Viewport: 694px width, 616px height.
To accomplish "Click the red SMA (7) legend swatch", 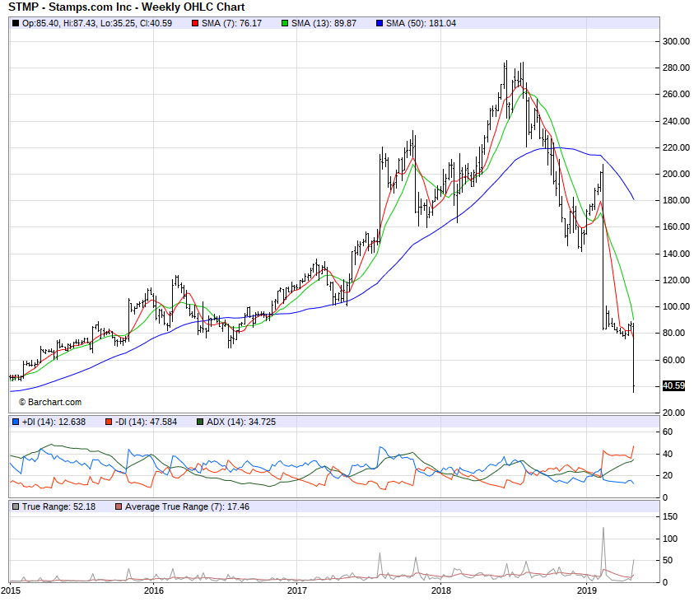I will (x=195, y=23).
